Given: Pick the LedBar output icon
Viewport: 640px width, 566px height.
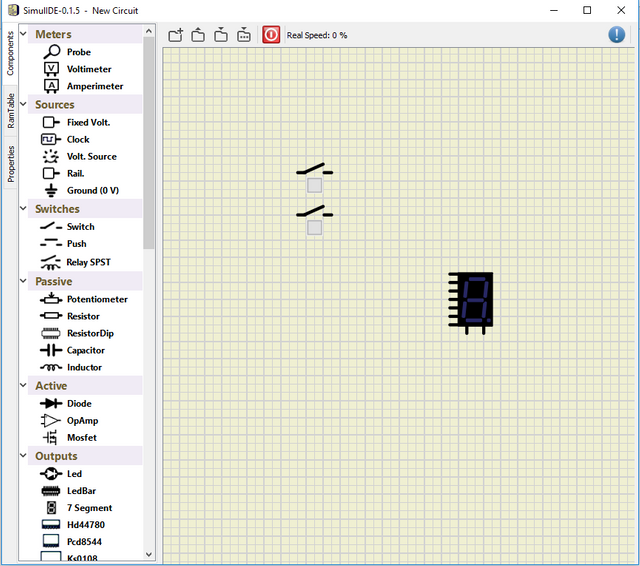Looking at the screenshot, I should 51,491.
